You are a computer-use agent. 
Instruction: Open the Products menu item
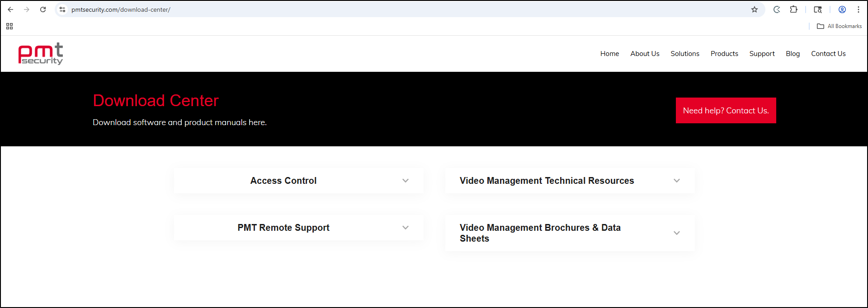point(724,54)
